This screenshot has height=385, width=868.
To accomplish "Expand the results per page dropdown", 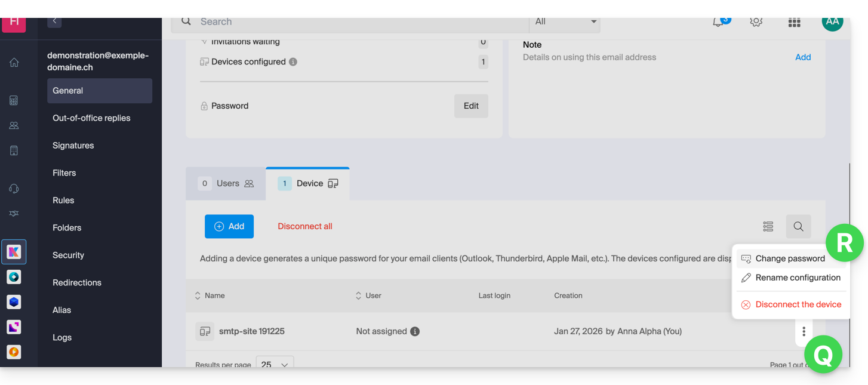I will [x=275, y=364].
